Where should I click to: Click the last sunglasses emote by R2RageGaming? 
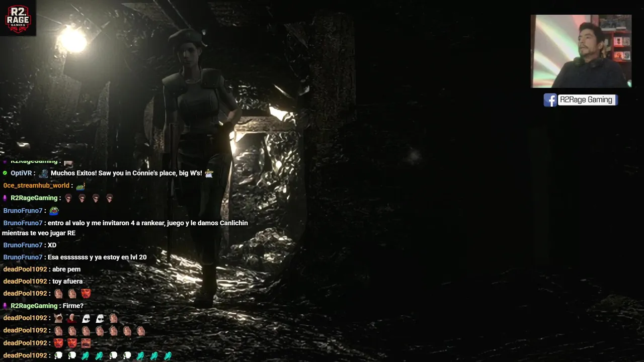(x=110, y=198)
